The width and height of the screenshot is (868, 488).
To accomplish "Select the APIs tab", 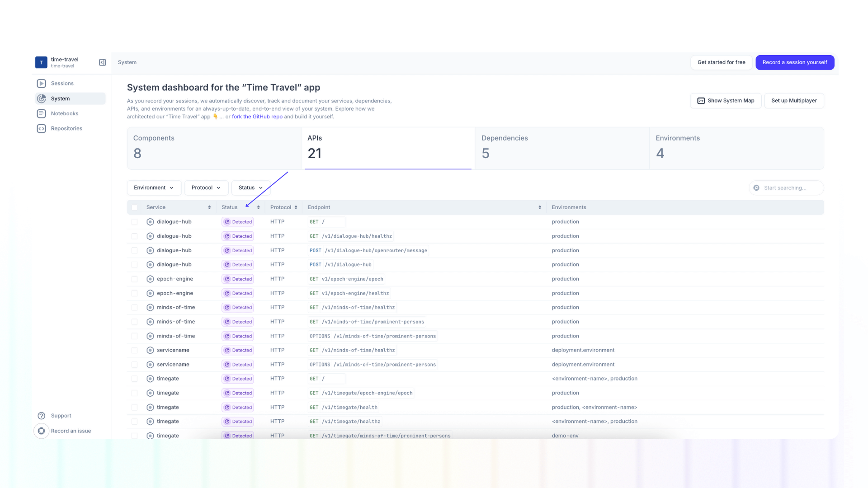I will pyautogui.click(x=388, y=148).
